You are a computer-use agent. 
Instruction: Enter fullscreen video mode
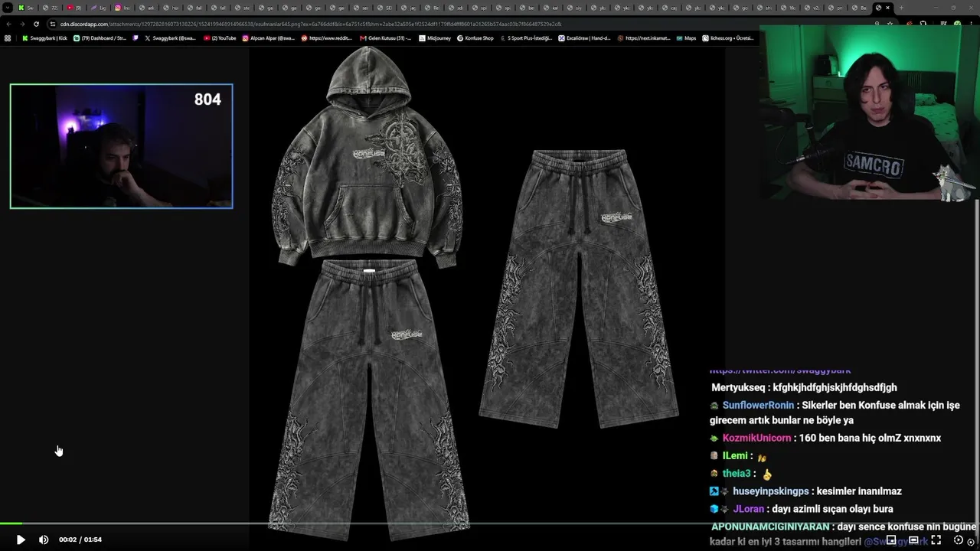[936, 540]
